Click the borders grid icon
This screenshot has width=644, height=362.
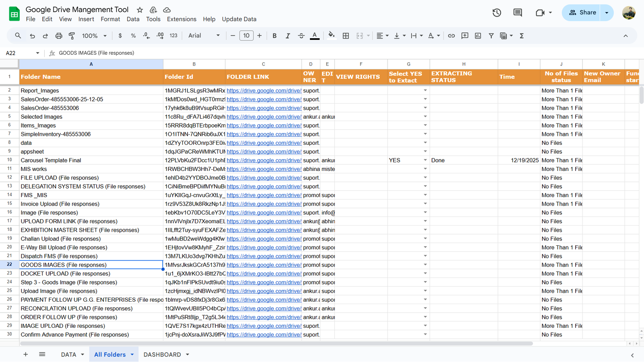pyautogui.click(x=345, y=36)
